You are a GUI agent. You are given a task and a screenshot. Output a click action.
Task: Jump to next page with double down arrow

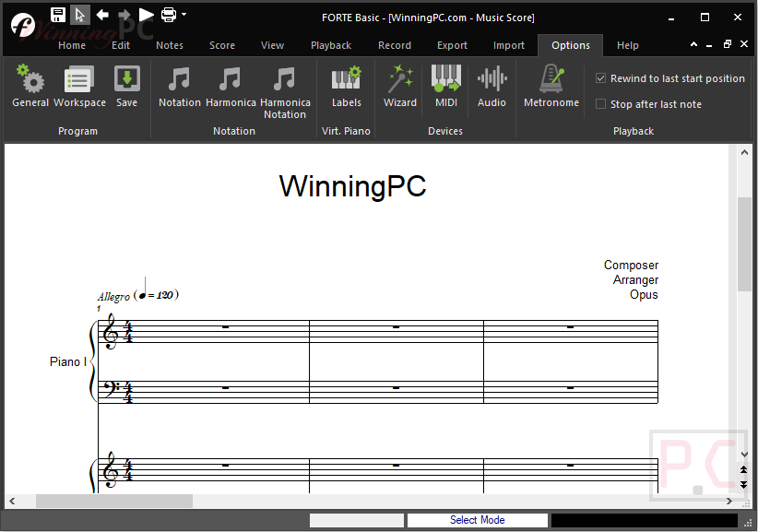pos(744,484)
